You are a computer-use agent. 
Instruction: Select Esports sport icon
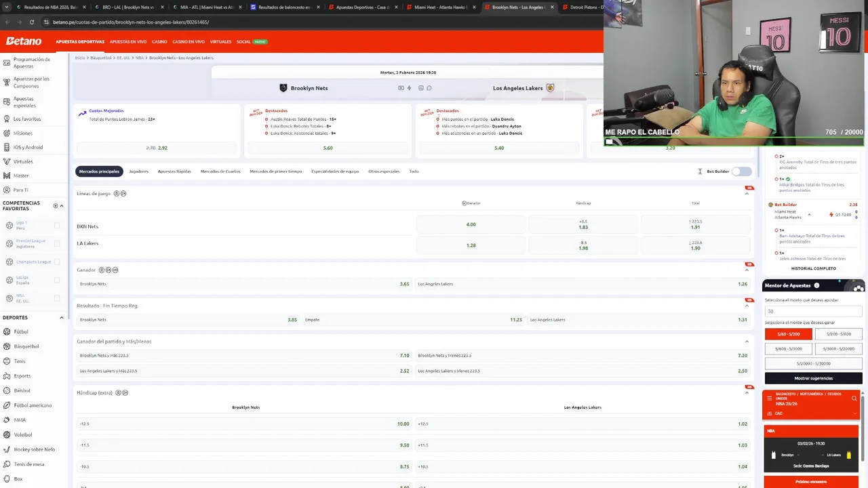pos(7,375)
